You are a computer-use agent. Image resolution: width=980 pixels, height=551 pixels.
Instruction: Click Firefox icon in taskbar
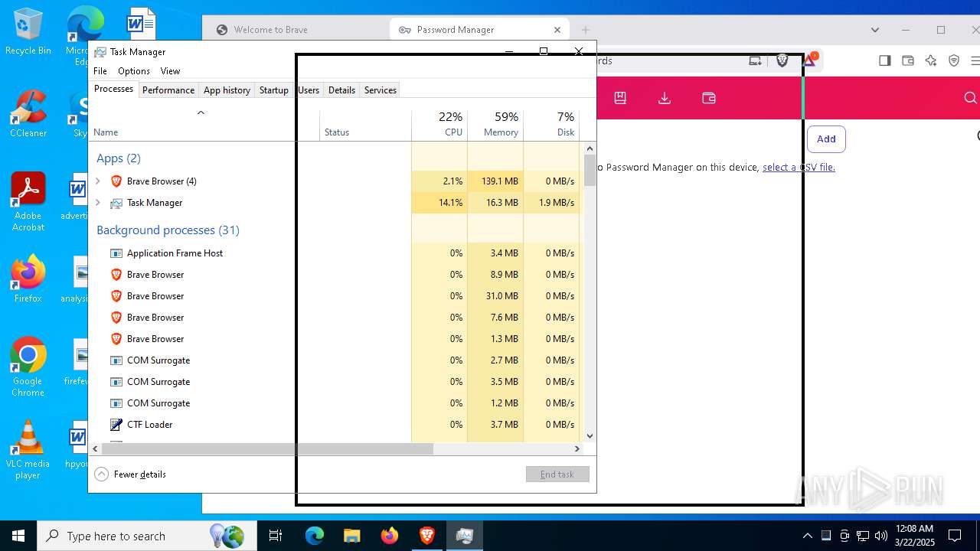[x=390, y=536]
